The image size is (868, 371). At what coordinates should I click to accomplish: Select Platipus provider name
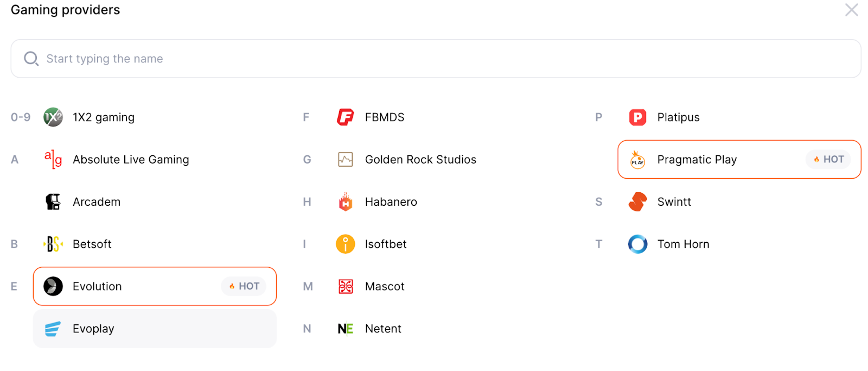(678, 117)
